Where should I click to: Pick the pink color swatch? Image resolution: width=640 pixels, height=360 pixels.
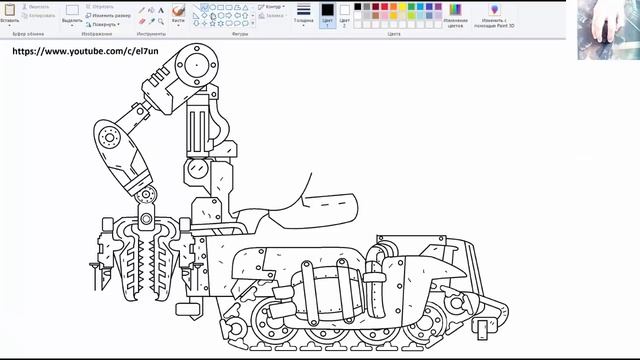click(384, 16)
